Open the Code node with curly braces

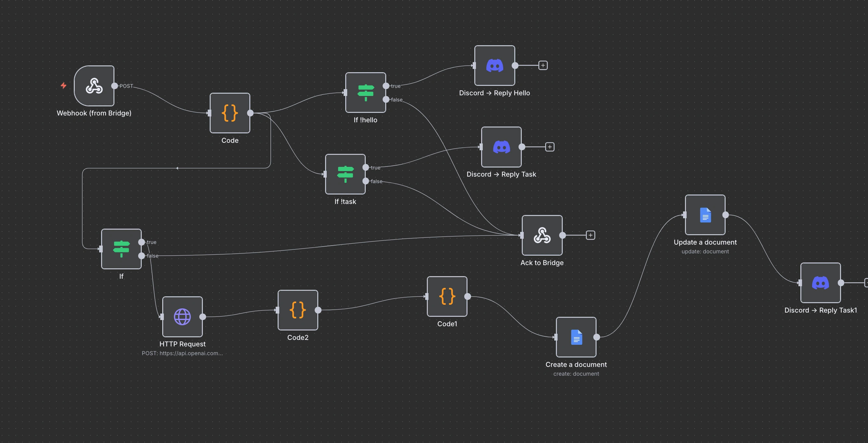pos(230,113)
